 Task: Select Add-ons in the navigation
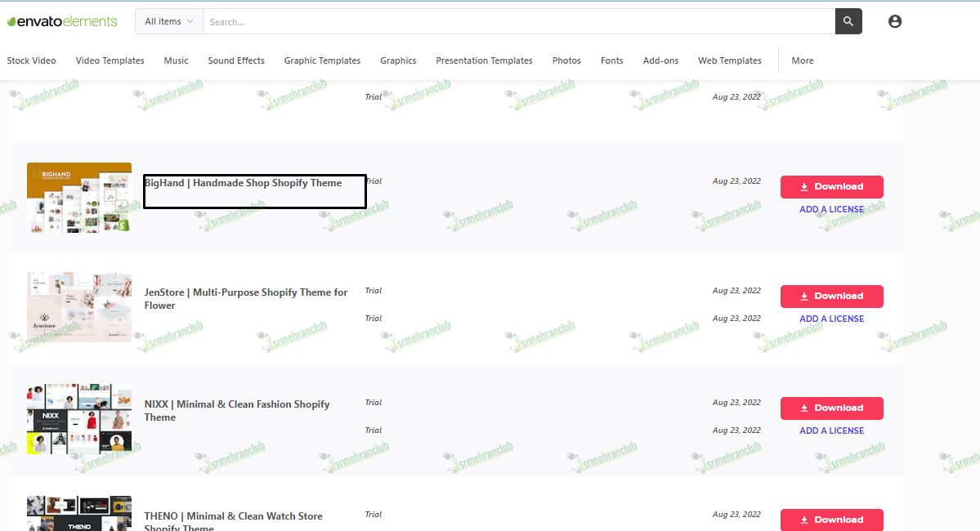click(660, 60)
